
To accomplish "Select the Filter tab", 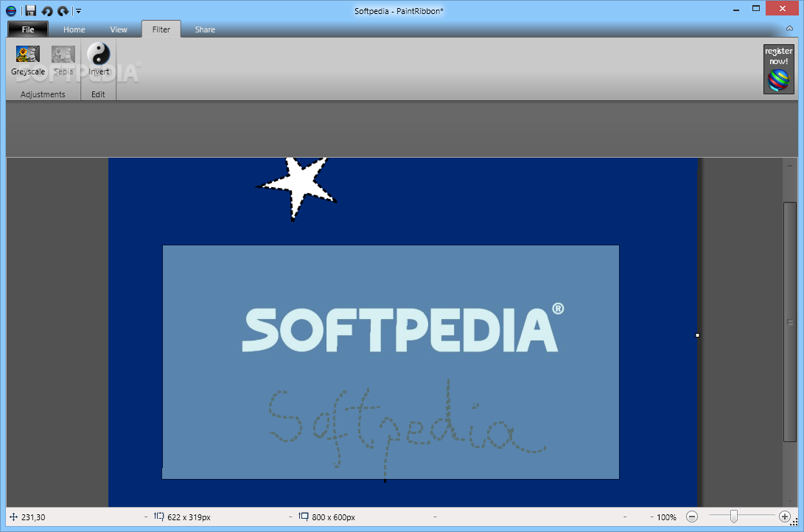I will click(161, 29).
